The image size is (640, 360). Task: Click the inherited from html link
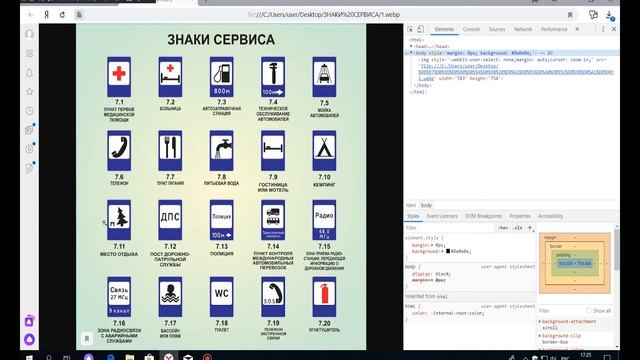point(442,296)
